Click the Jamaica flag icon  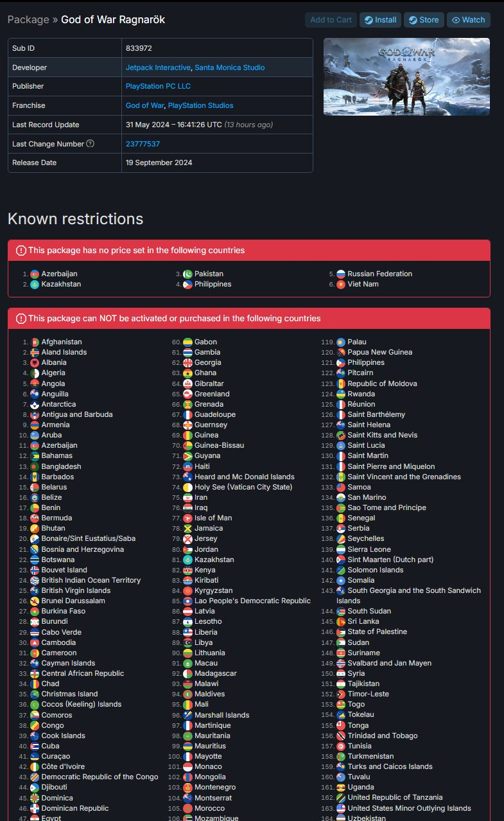tap(187, 528)
